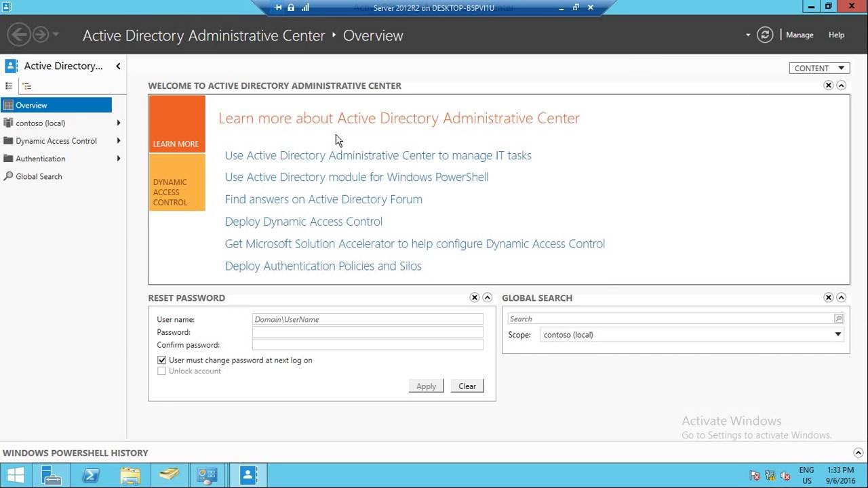The image size is (868, 488).
Task: Open the 'Deploy Dynamic Access Control' link
Action: 304,222
